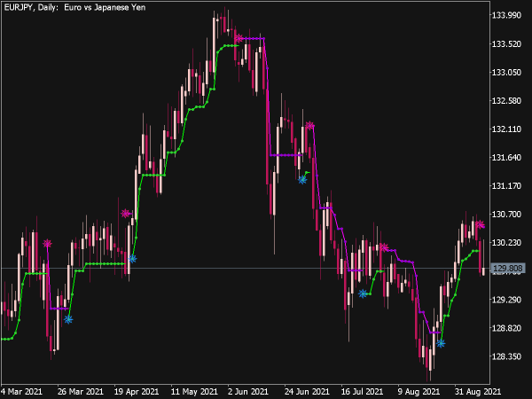Click the '16 Jul 2021' date label
Screen dimensions: 532x399
(x=362, y=392)
